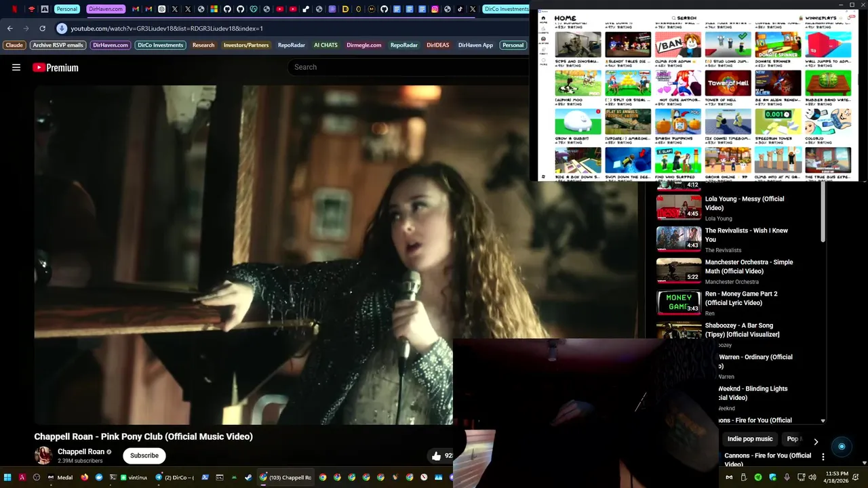
Task: Open WinniePlays profile in Roblox window
Action: [821, 18]
